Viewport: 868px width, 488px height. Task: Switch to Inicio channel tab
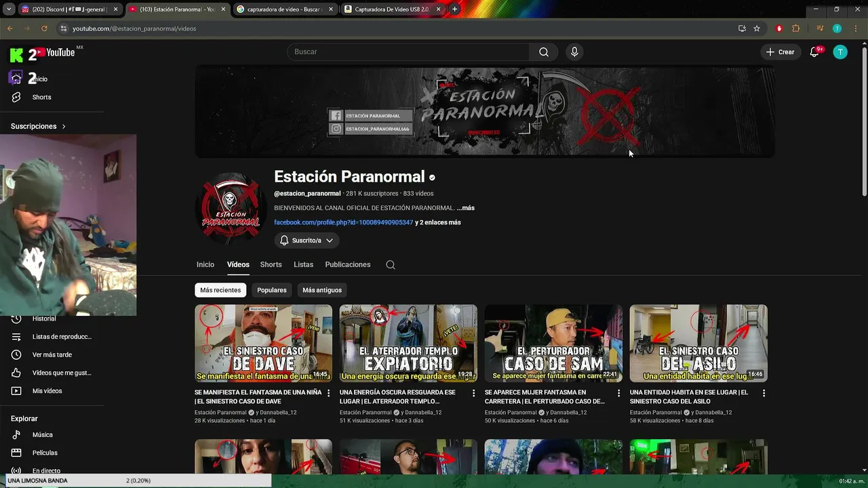[x=205, y=264]
